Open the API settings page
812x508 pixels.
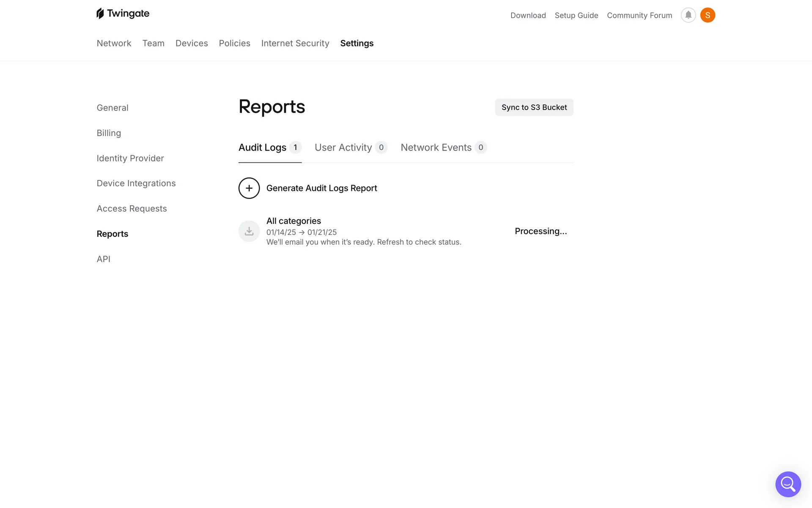104,259
